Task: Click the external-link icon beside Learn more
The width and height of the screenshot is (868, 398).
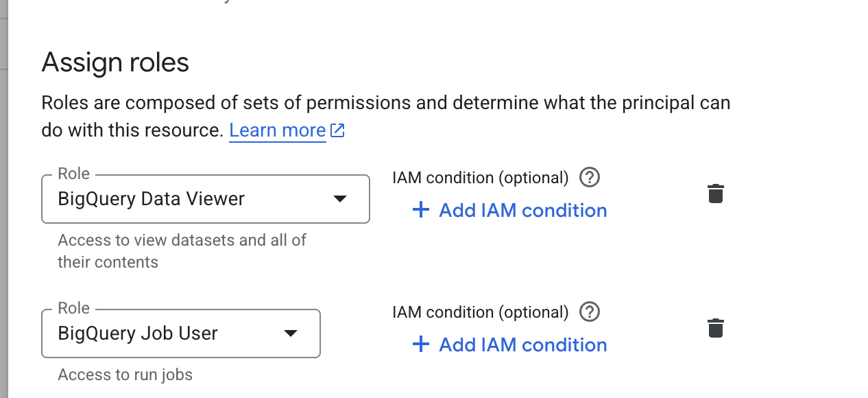Action: click(x=337, y=130)
